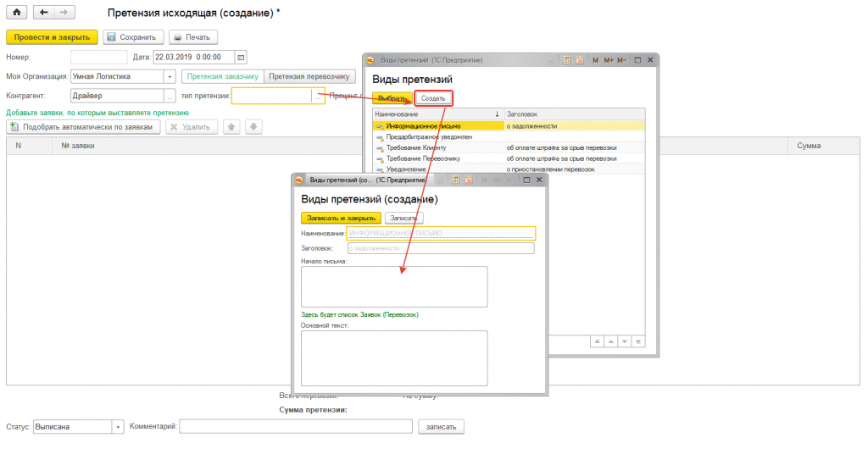Click the тип претензии input field
The height and width of the screenshot is (460, 868).
272,96
